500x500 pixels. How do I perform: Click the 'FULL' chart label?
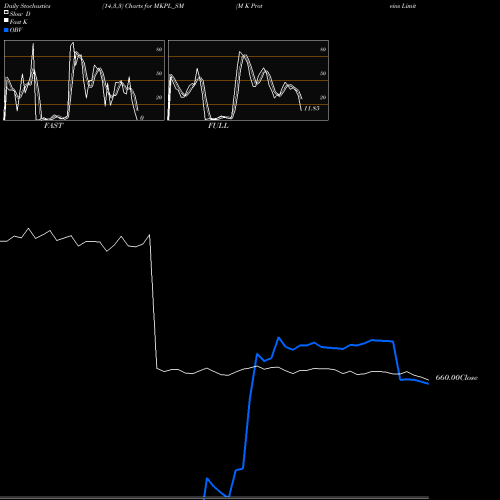coord(218,126)
